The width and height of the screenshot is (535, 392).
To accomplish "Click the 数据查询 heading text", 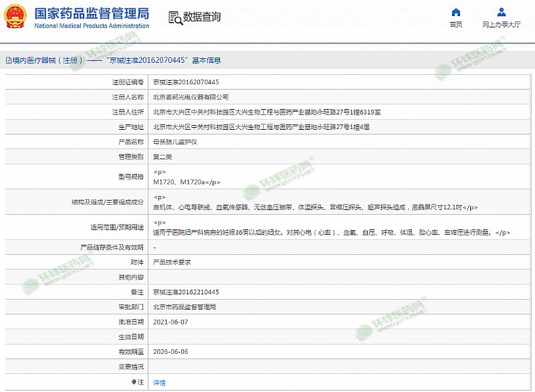I will [x=201, y=17].
